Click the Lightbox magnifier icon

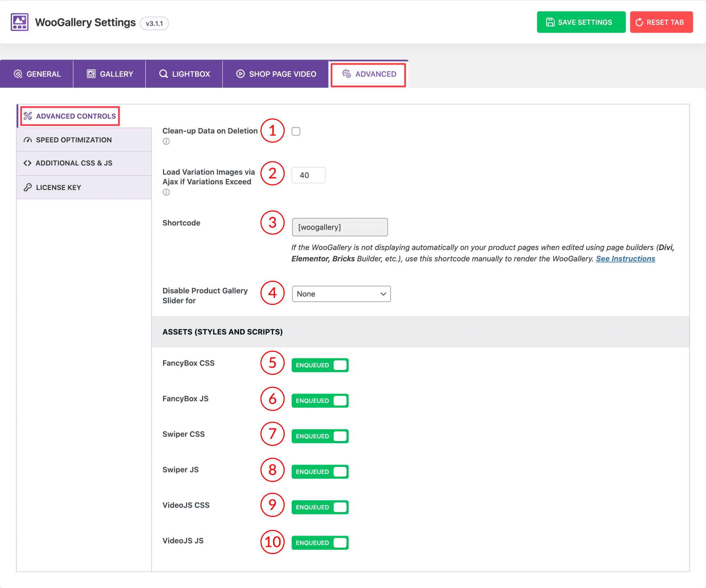point(163,73)
